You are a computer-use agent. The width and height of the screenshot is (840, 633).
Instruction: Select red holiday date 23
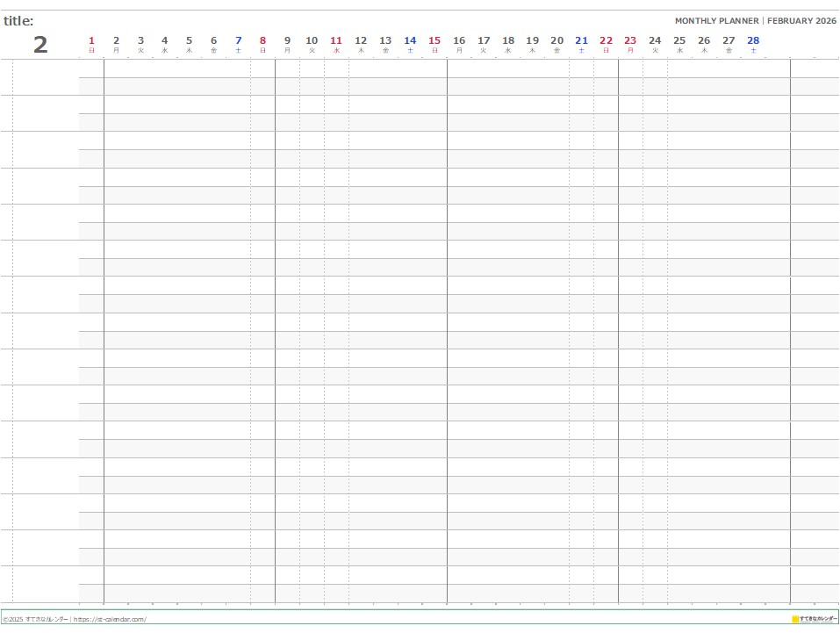(630, 40)
